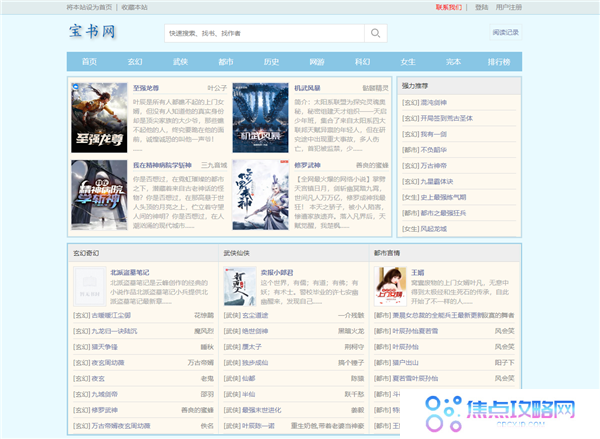Viewport: 600px width, 439px height.
Task: Select the 玄幻 navigation tab
Action: 135,62
